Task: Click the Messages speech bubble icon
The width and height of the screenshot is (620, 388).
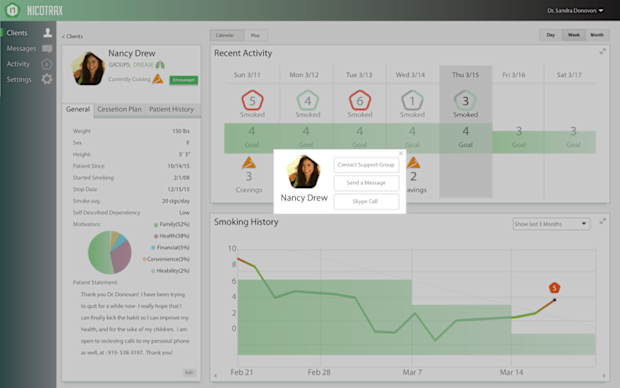Action: click(47, 49)
